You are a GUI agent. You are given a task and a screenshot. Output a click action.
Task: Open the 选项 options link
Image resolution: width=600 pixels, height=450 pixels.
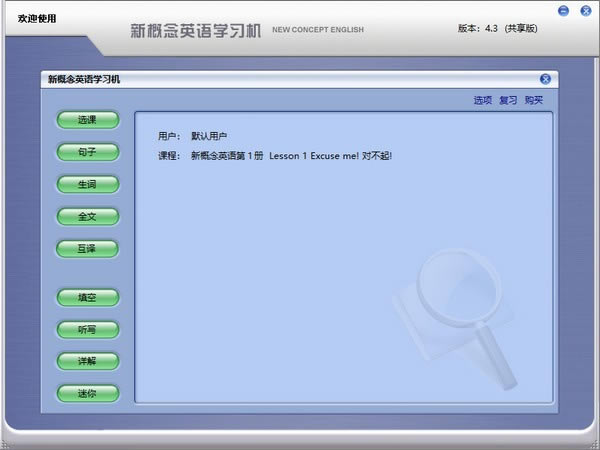click(x=483, y=100)
